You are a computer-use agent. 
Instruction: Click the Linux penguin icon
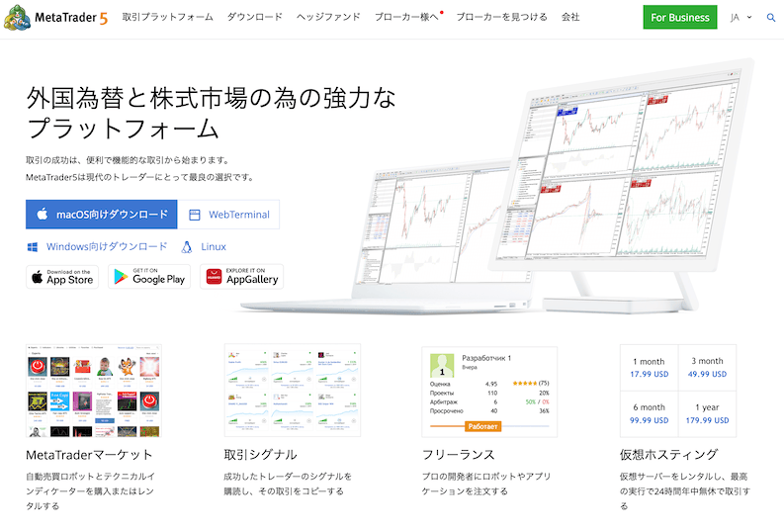point(187,247)
